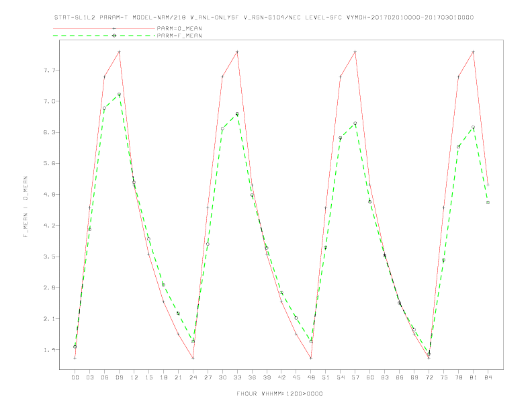Click the 06 forecast hour tick label

[x=105, y=377]
